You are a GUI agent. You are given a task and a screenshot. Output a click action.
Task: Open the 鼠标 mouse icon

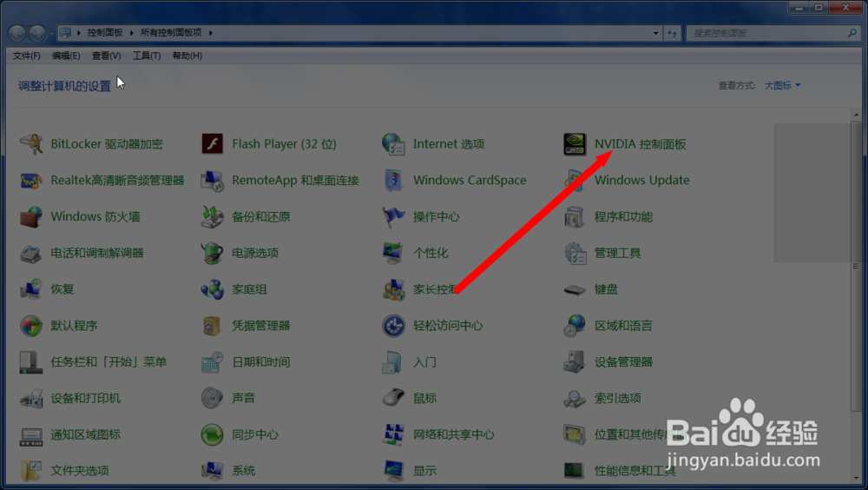tap(393, 398)
